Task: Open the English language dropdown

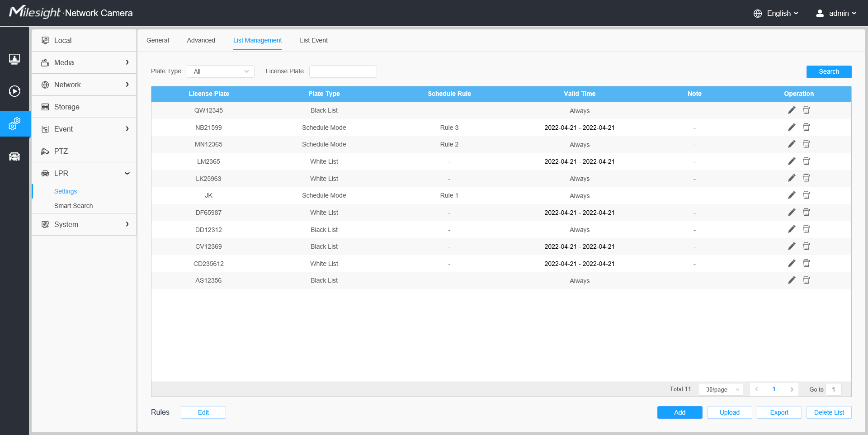Action: coord(776,14)
